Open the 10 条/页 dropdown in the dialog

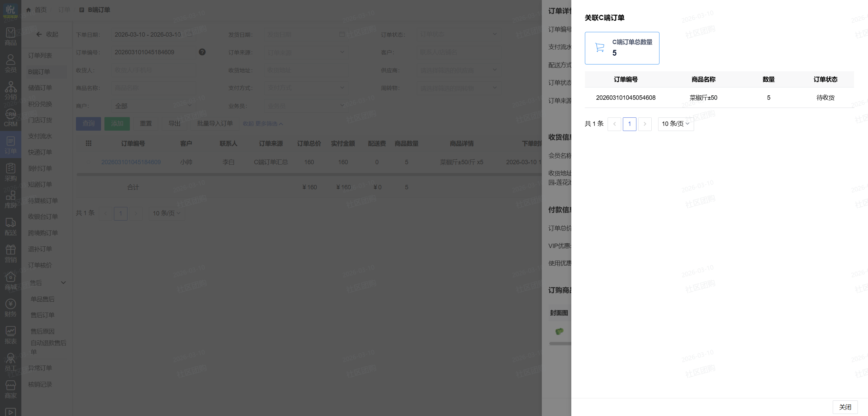pos(675,124)
